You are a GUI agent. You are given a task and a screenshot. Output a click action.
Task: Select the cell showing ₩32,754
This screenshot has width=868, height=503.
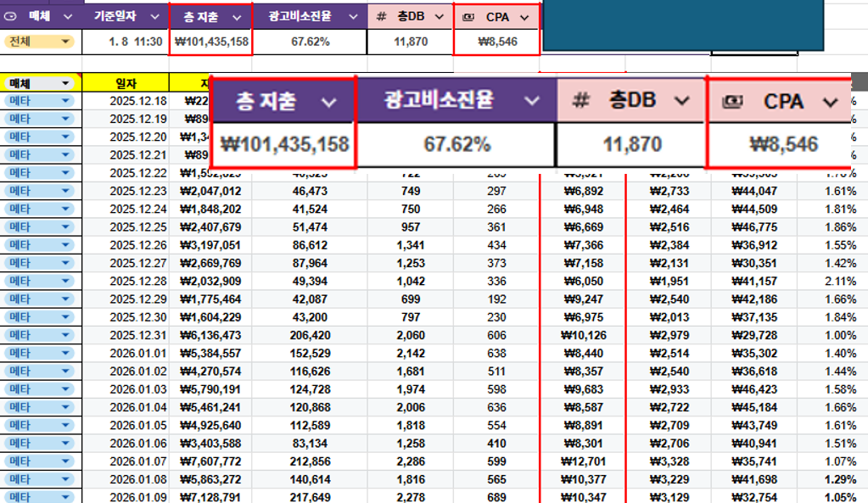(754, 497)
